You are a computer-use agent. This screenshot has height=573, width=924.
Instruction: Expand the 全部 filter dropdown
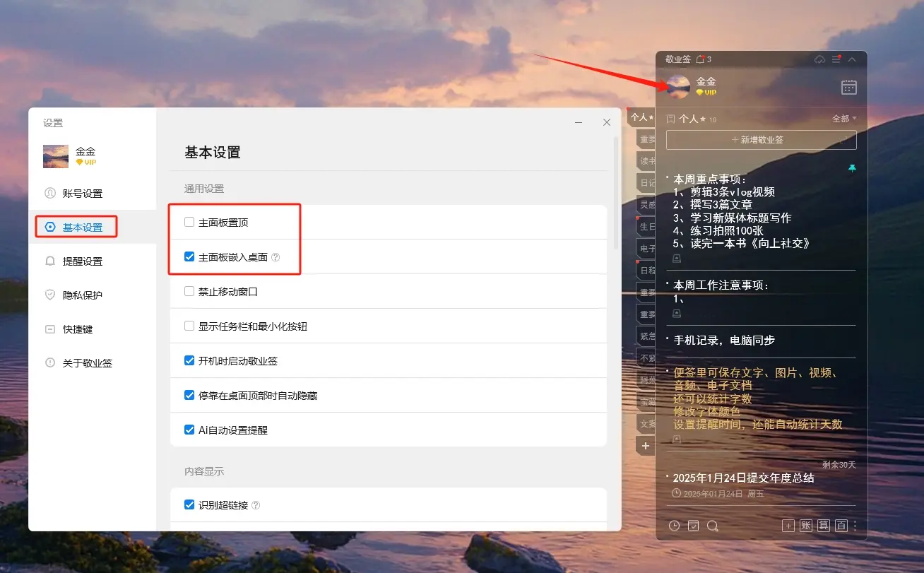pyautogui.click(x=844, y=119)
